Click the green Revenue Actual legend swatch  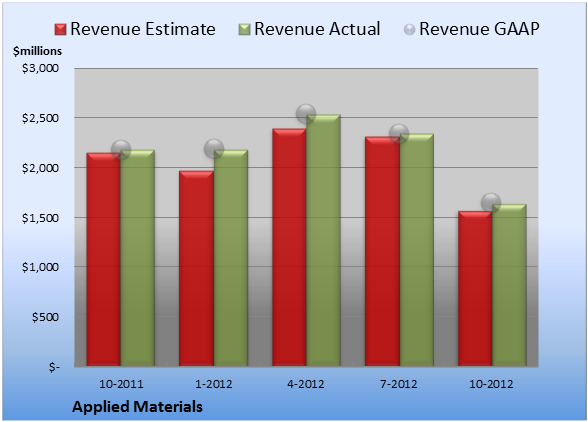coord(244,29)
